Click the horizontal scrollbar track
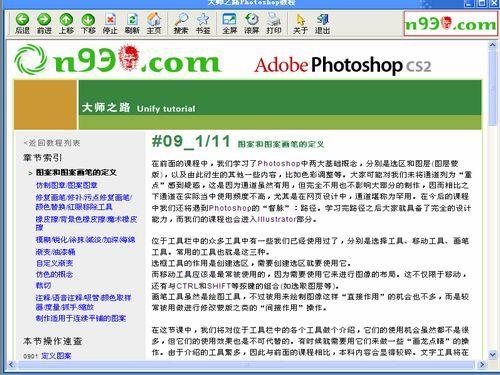Screen dimensions: 500x375 point(246,364)
